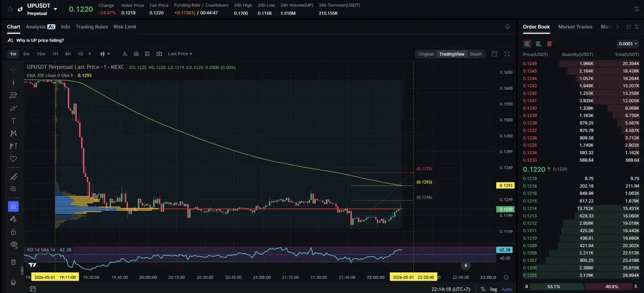
Task: Select the 4H timeframe
Action: coord(68,54)
